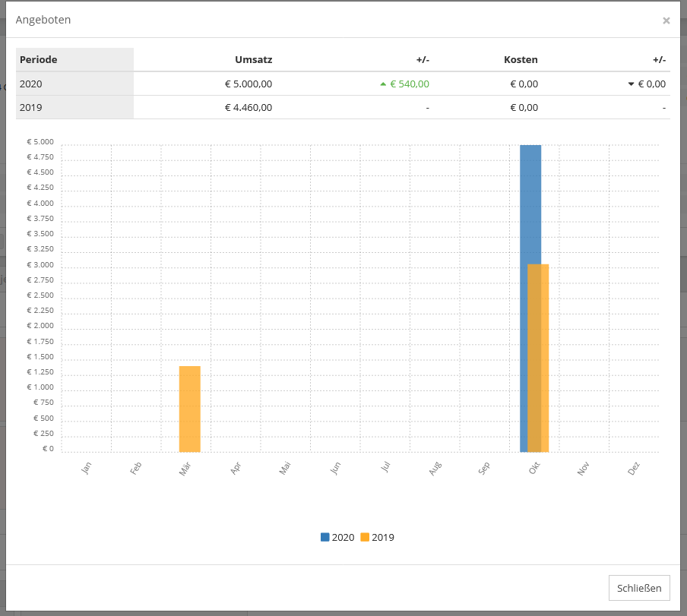687x616 pixels.
Task: Click the 2019 legend label text
Action: [x=383, y=537]
